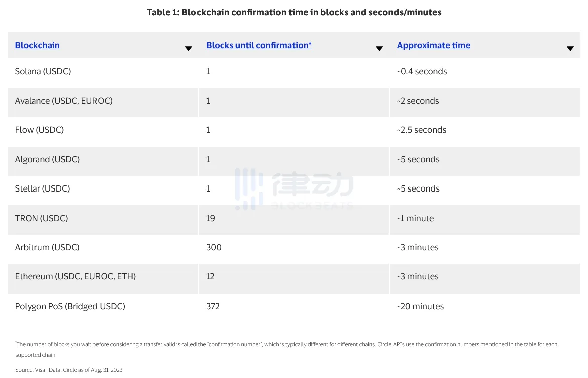
Task: Click the Flow (USDC) cell
Action: (x=40, y=130)
